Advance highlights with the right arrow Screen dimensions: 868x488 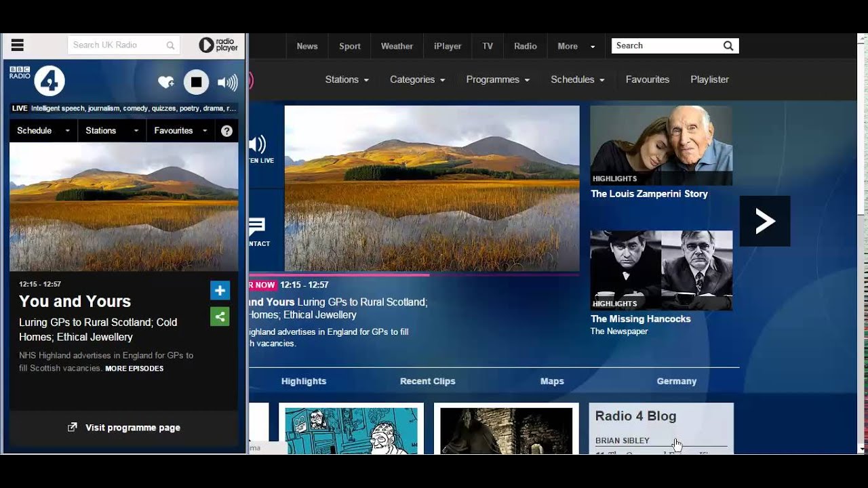765,221
